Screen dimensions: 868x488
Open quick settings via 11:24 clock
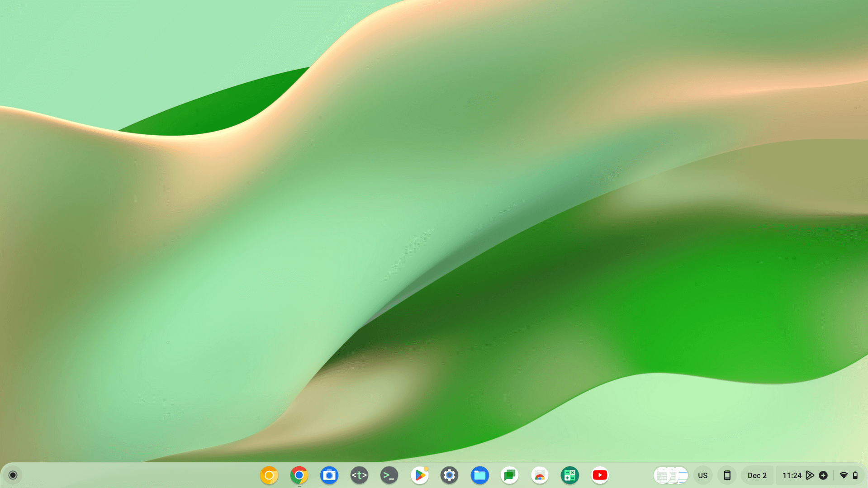(792, 475)
